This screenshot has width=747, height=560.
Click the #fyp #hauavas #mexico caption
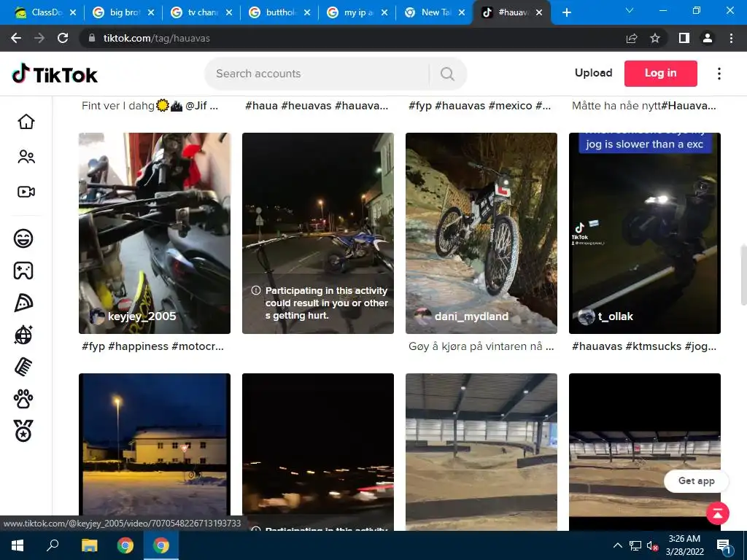pyautogui.click(x=480, y=106)
